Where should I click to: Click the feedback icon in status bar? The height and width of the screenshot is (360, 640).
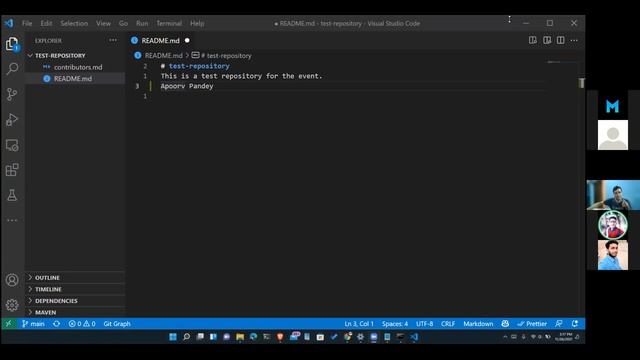[x=559, y=324]
